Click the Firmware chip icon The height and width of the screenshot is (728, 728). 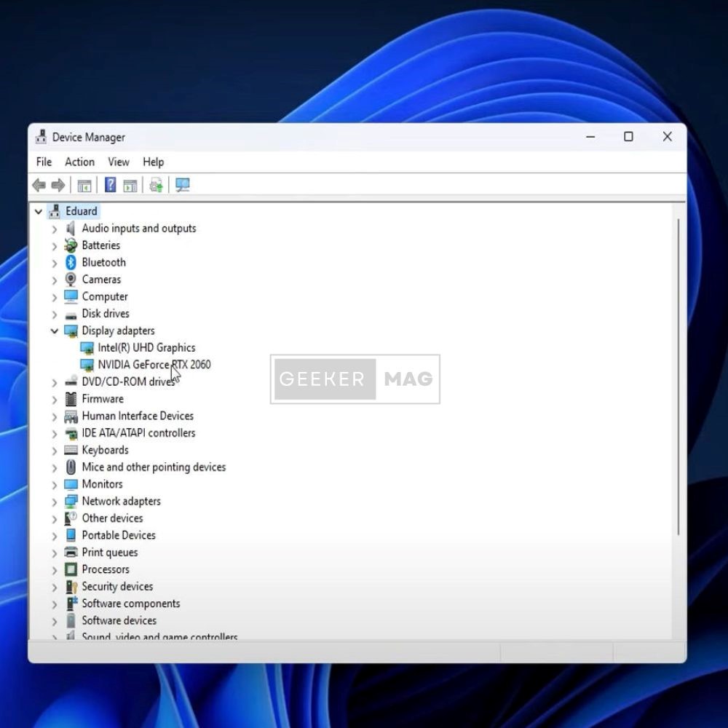point(71,399)
